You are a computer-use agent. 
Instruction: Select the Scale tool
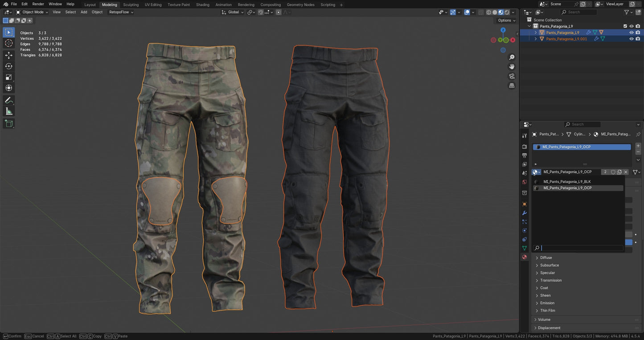[9, 77]
